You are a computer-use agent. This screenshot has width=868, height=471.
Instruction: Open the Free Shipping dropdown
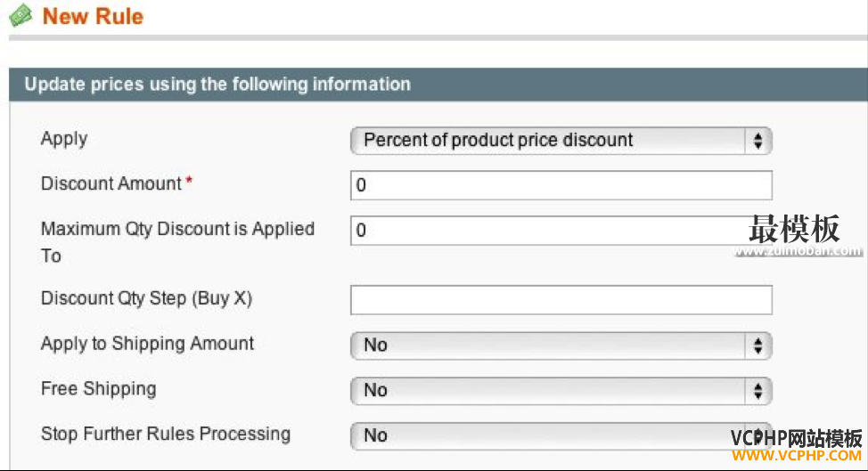pyautogui.click(x=561, y=391)
